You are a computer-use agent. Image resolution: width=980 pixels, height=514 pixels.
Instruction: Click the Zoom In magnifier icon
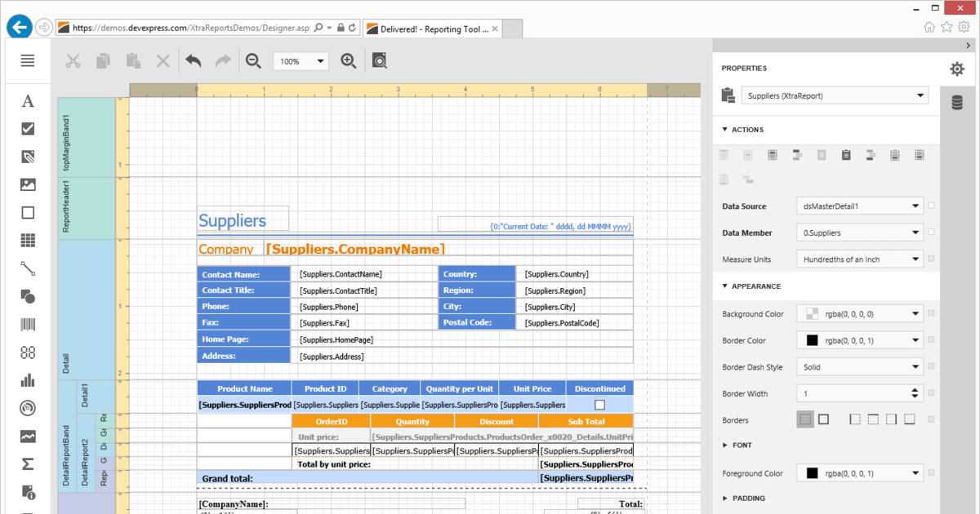[349, 61]
